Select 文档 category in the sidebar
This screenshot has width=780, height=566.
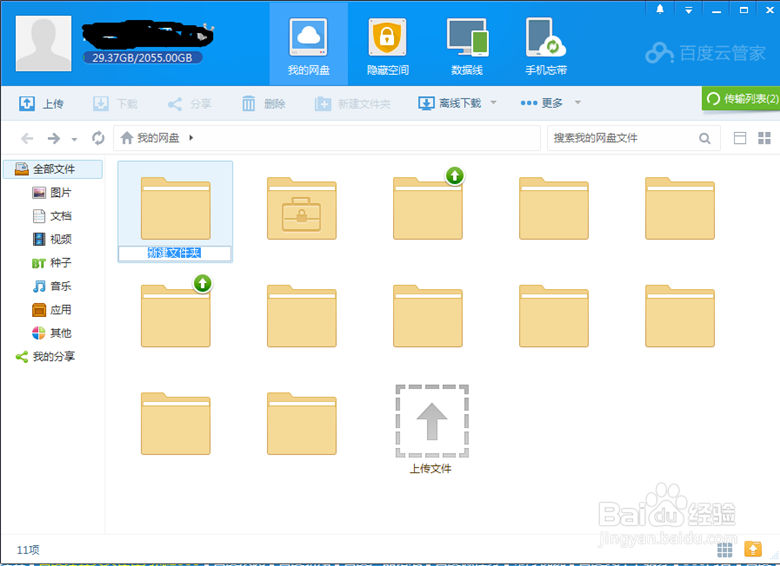pos(52,216)
